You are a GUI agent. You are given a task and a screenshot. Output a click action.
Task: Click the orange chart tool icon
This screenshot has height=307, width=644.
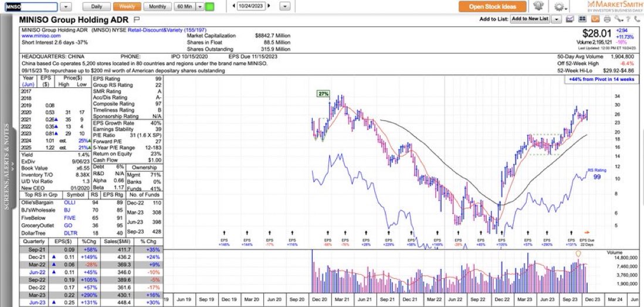(595, 19)
